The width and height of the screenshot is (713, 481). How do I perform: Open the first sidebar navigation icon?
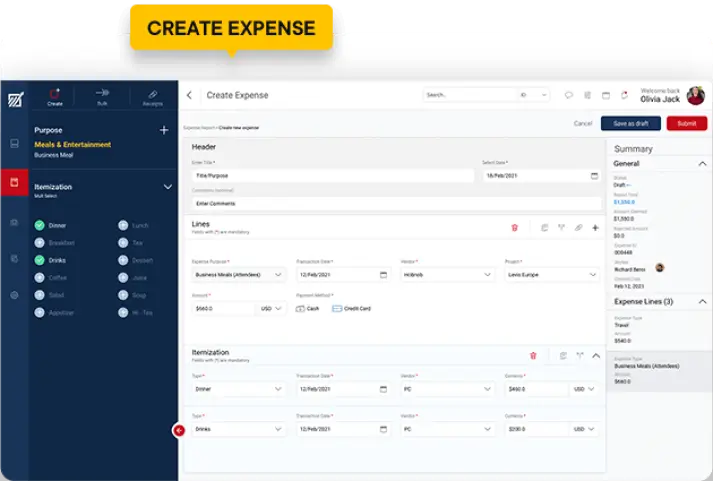(x=15, y=144)
